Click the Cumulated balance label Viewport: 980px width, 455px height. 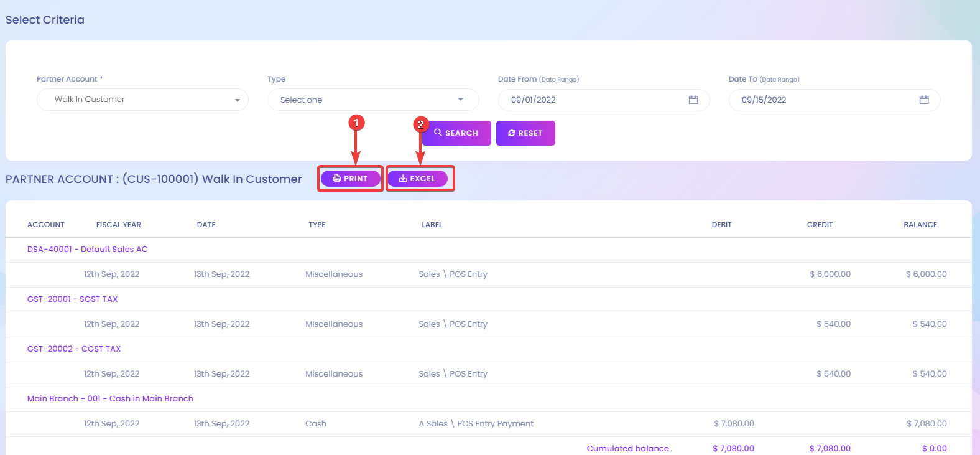tap(627, 448)
